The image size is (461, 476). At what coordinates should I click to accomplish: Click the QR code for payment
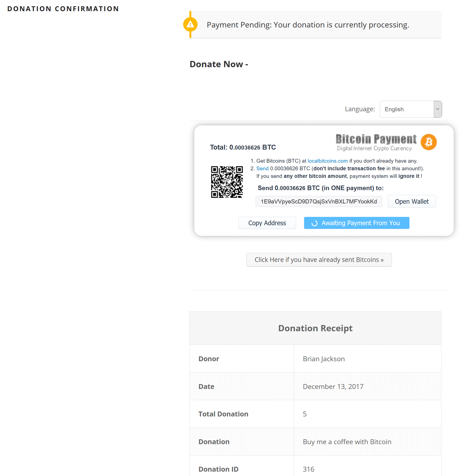tap(227, 182)
